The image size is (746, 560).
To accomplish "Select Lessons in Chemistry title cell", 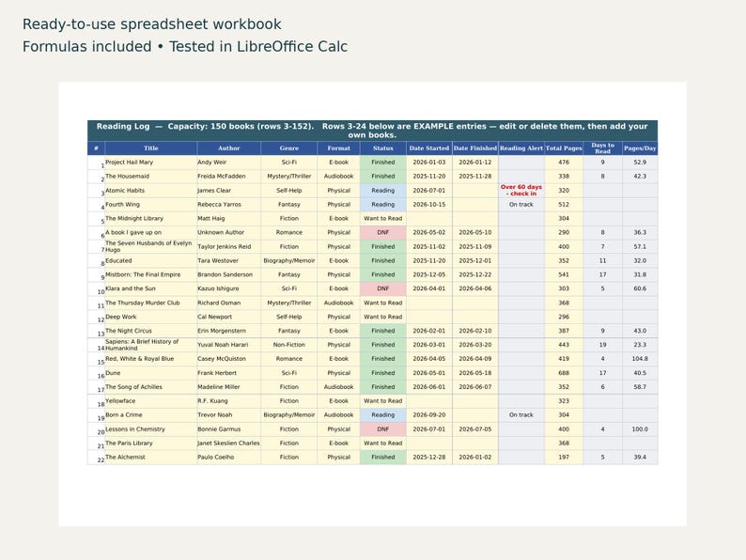I will pyautogui.click(x=151, y=428).
